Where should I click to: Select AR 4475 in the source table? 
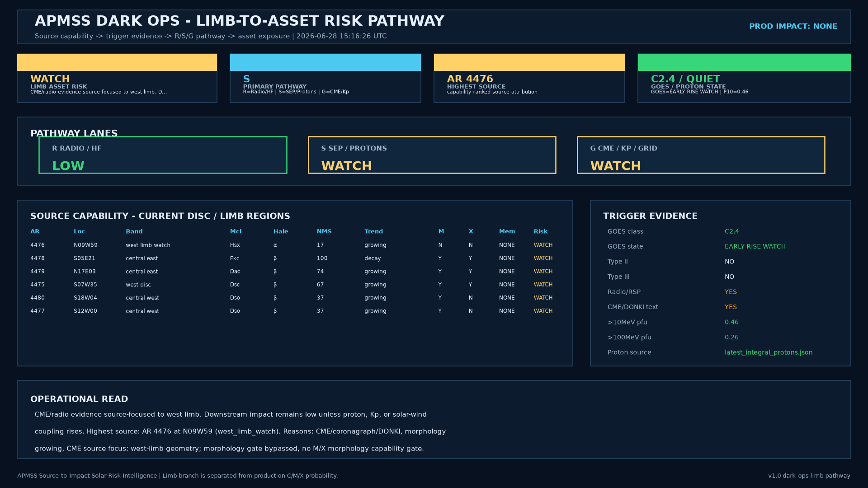(x=38, y=284)
